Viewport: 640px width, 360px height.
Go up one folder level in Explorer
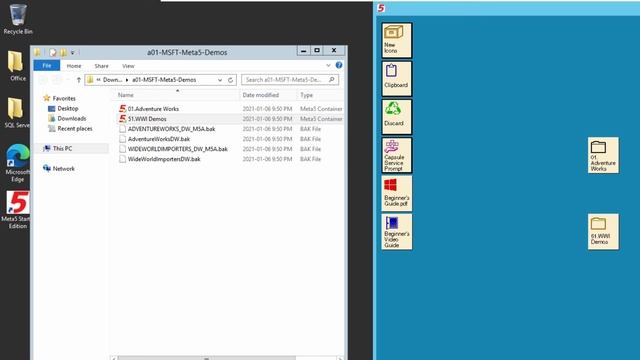pos(78,80)
